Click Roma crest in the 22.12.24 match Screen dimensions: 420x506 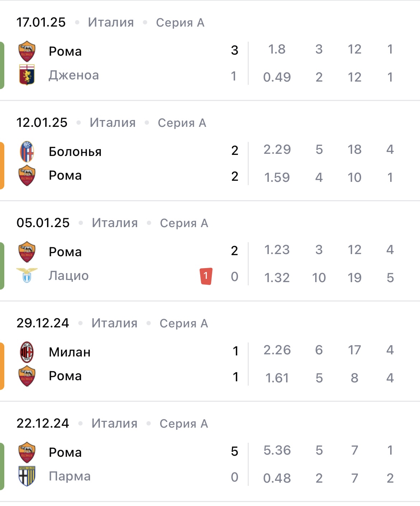point(27,452)
